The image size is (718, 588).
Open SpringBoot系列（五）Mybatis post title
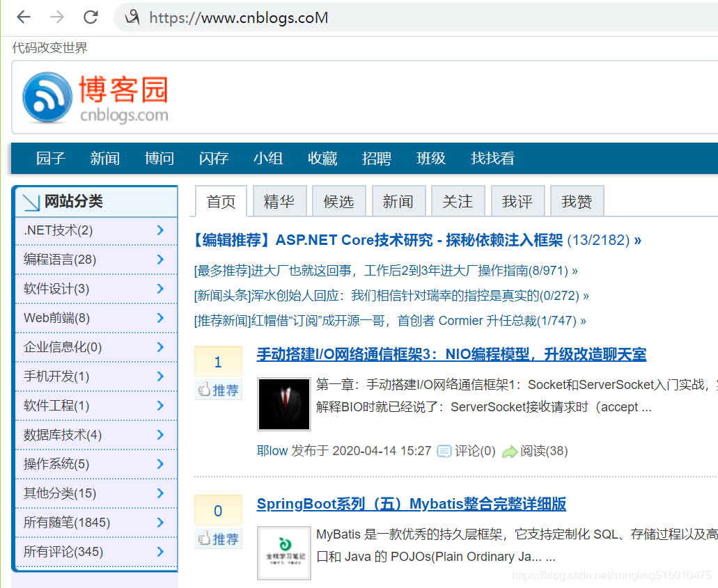click(411, 504)
